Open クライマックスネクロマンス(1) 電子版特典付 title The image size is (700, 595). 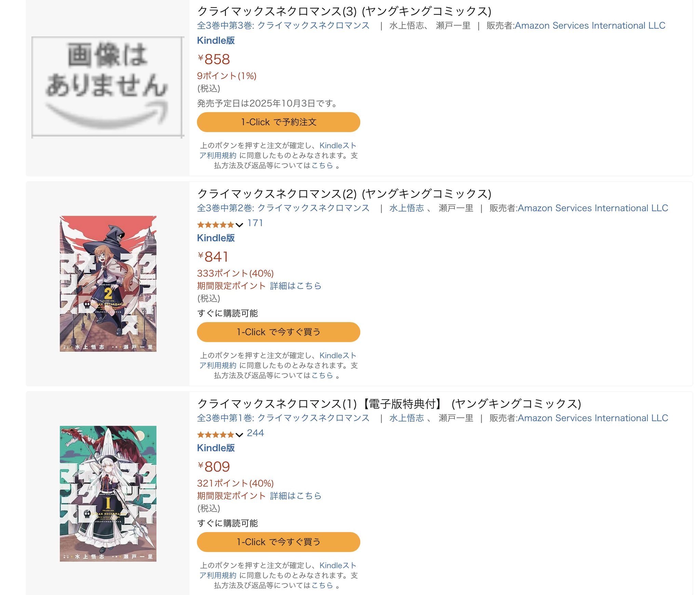tap(389, 404)
